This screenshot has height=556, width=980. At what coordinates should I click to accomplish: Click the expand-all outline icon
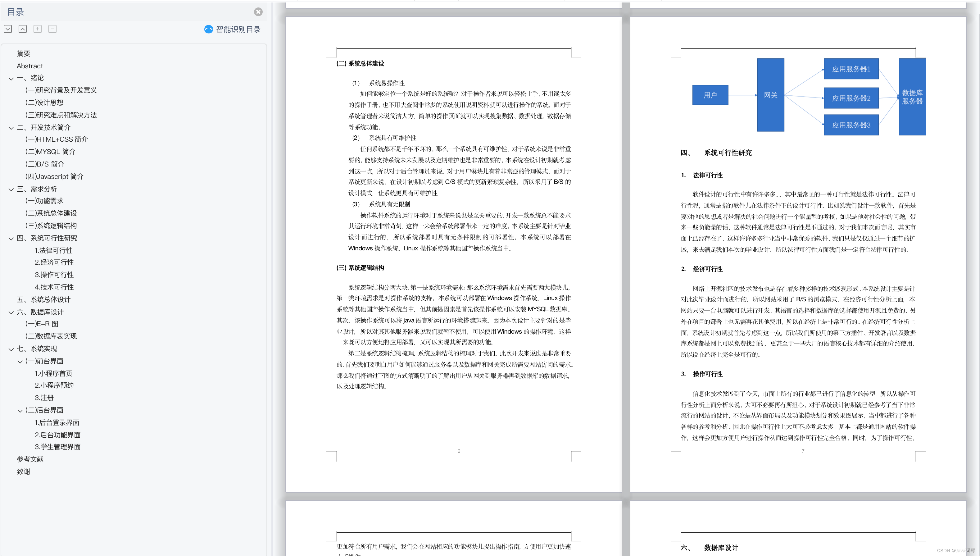(x=8, y=29)
